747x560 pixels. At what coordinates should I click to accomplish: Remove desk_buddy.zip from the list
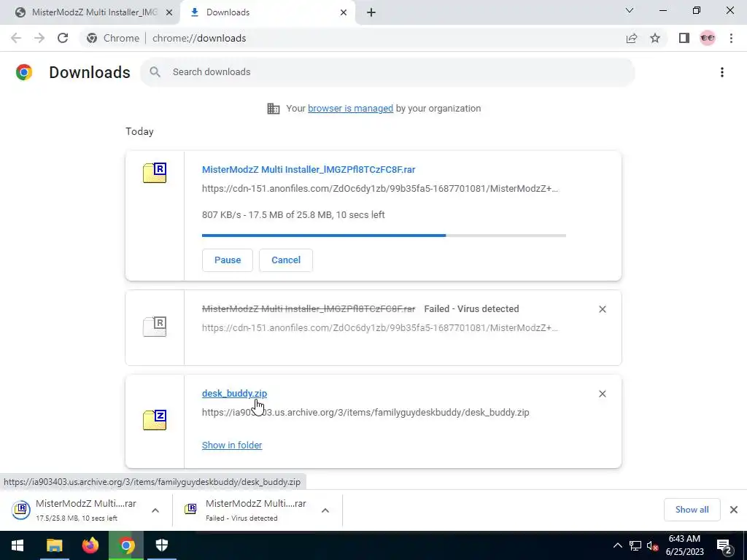coord(602,394)
